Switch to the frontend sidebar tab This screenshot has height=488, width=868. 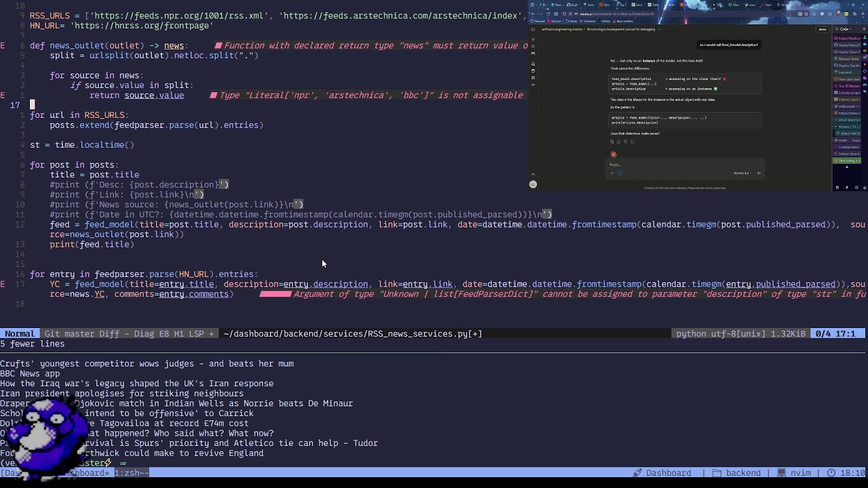click(847, 72)
